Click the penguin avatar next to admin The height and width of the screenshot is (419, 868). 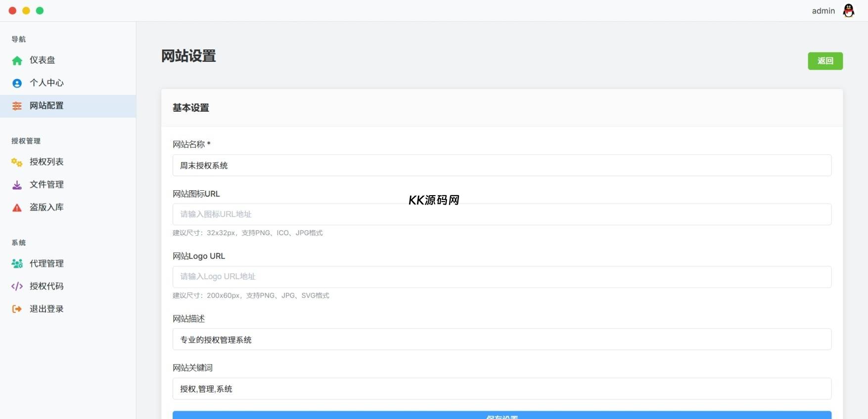click(x=849, y=11)
